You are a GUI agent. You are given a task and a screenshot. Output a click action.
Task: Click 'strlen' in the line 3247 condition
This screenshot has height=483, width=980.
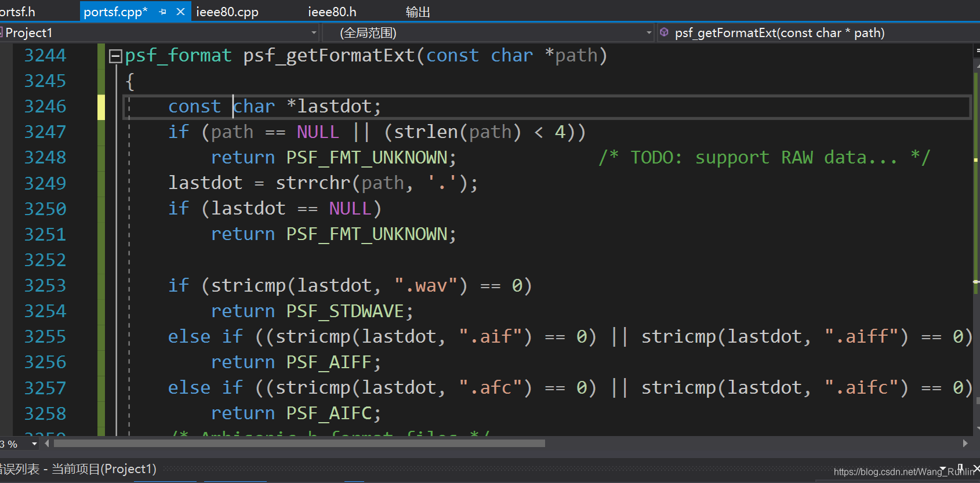[426, 132]
